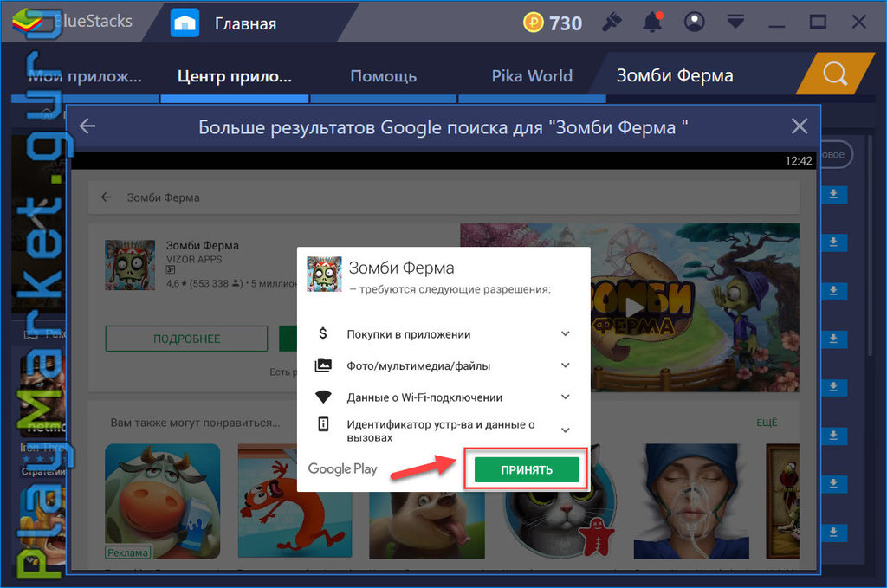This screenshot has width=887, height=588.
Task: Click the Wi-Fi connection icon
Action: [x=323, y=397]
